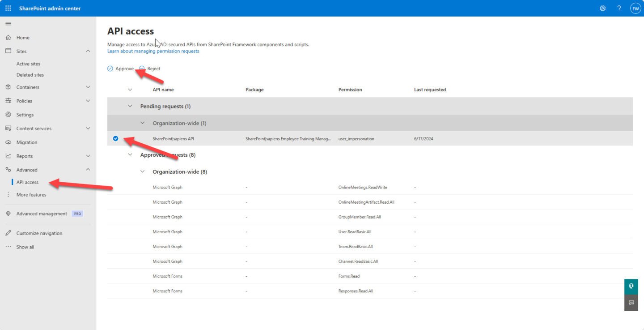
Task: Click the Show all ellipsis icon
Action: [x=8, y=247]
